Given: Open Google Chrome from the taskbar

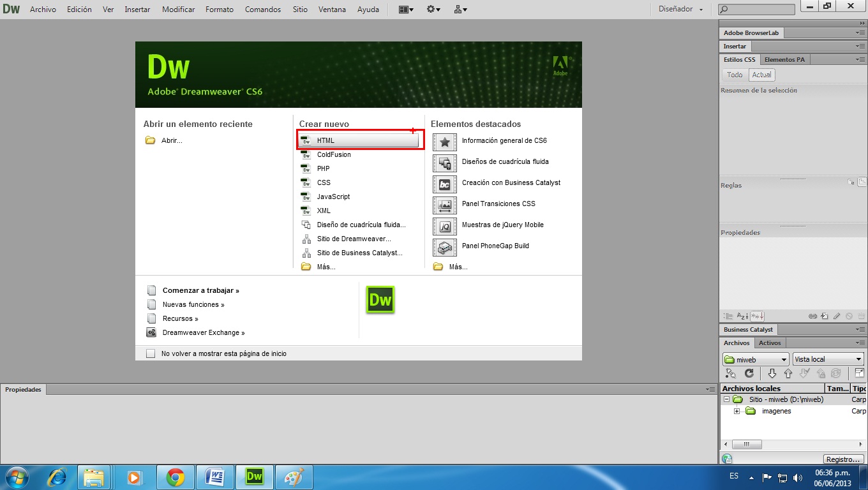Looking at the screenshot, I should click(x=175, y=476).
